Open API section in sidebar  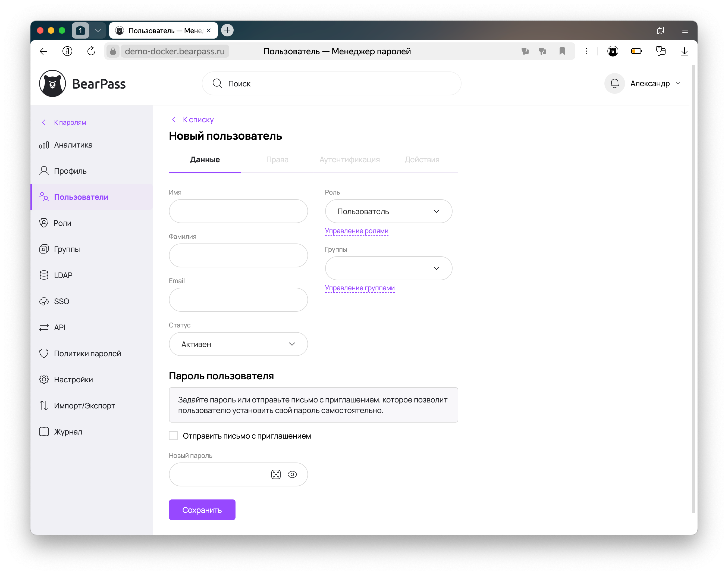[x=59, y=327]
